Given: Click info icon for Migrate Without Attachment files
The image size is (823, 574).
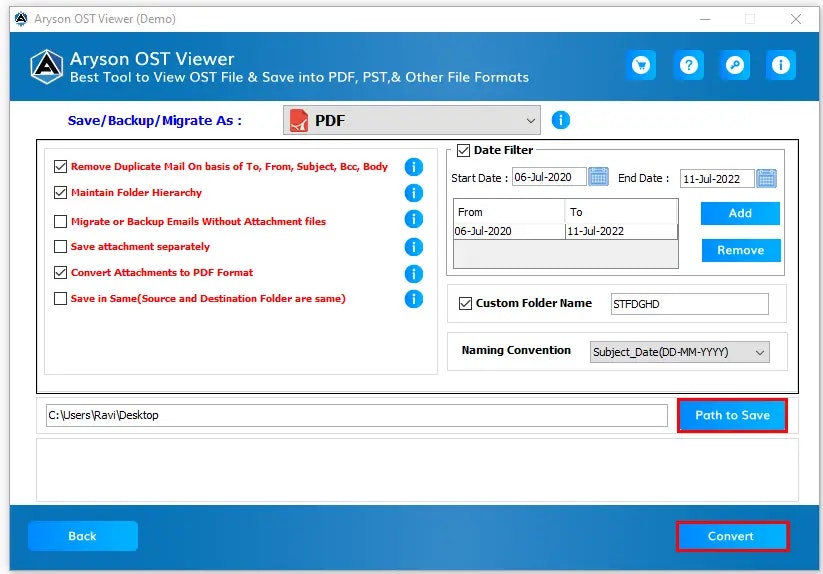Looking at the screenshot, I should [414, 219].
